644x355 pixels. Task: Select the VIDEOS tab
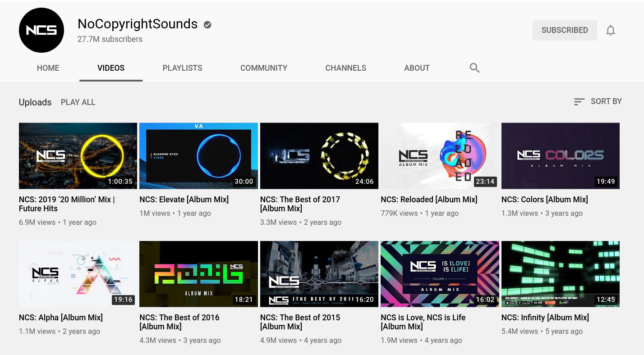111,68
